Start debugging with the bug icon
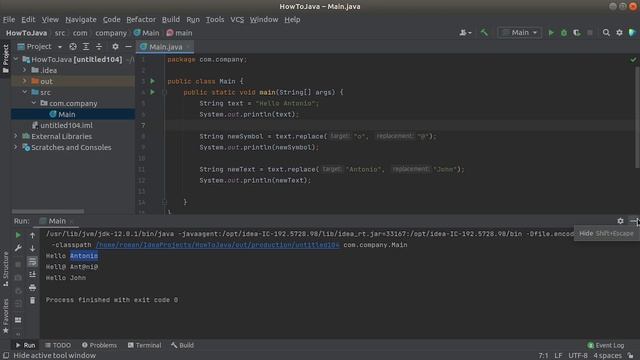 click(x=564, y=33)
